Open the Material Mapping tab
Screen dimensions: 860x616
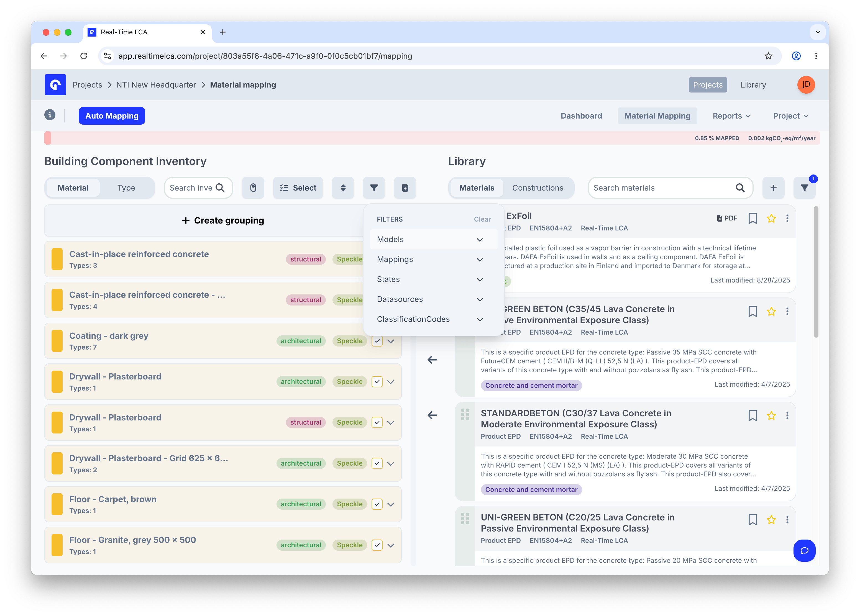(657, 115)
